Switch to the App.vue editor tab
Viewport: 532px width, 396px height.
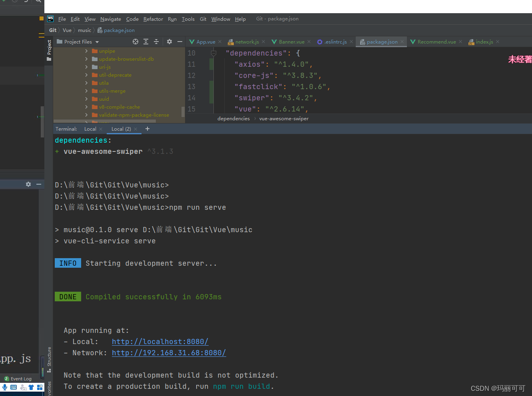coord(205,42)
